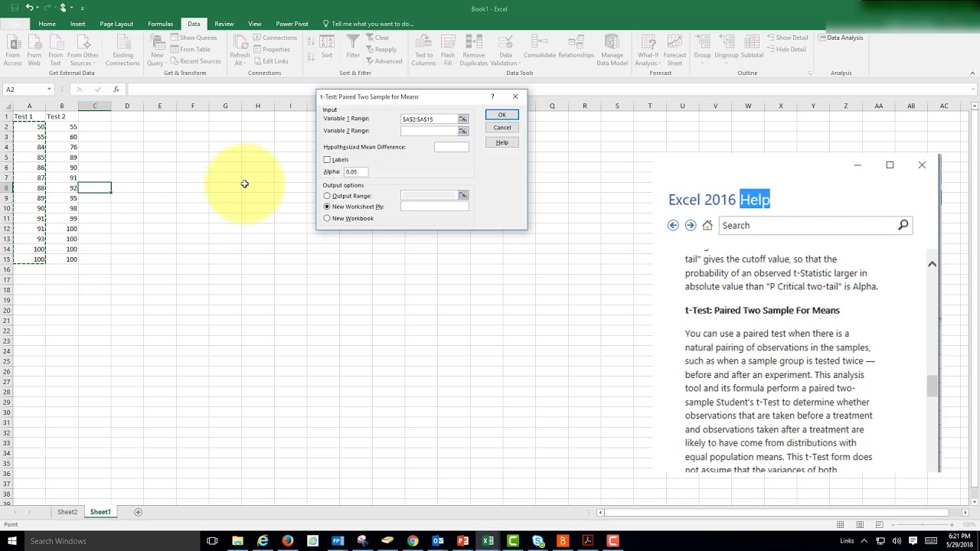Click Edit Links in the Connections group
Viewport: 980px width, 551px height.
pyautogui.click(x=271, y=61)
